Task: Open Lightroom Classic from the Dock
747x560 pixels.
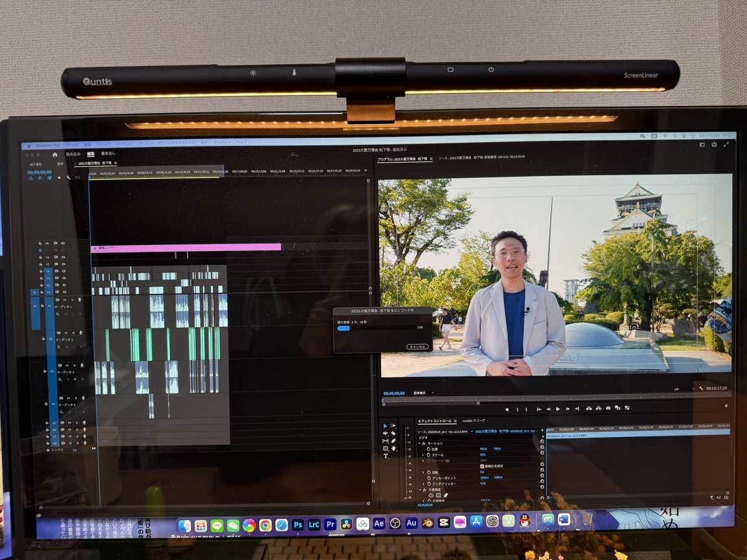Action: tap(314, 525)
